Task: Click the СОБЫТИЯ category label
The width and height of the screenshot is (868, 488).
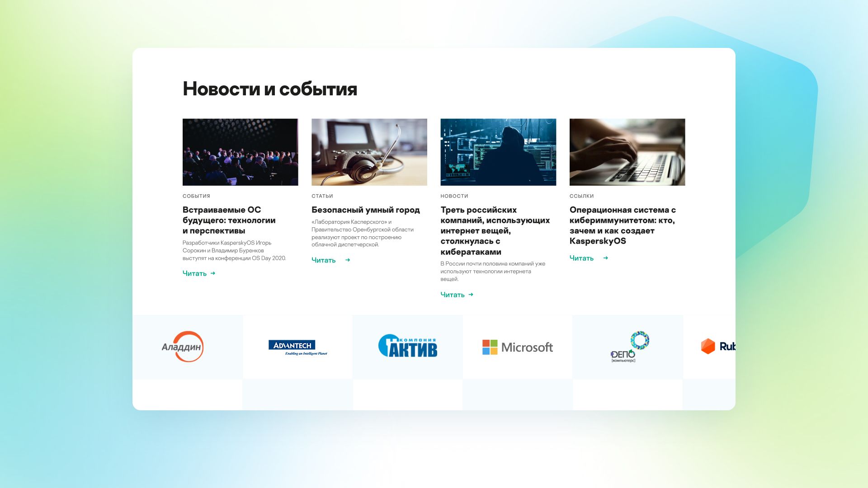Action: coord(196,196)
